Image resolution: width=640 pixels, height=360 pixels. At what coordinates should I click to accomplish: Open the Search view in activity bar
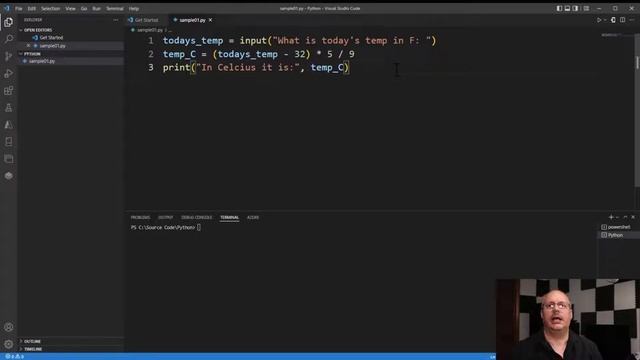coord(9,39)
